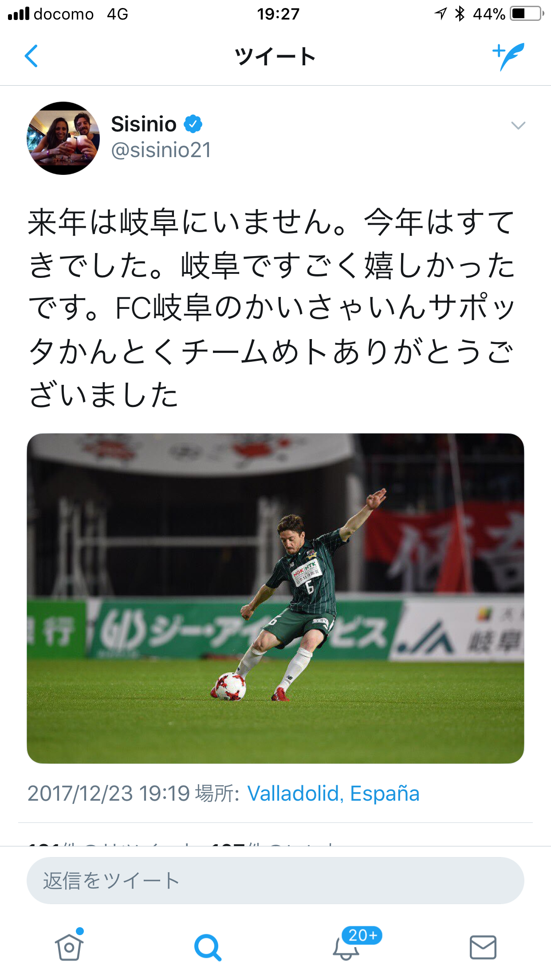
Task: Open Direct Messages envelope icon
Action: (483, 947)
